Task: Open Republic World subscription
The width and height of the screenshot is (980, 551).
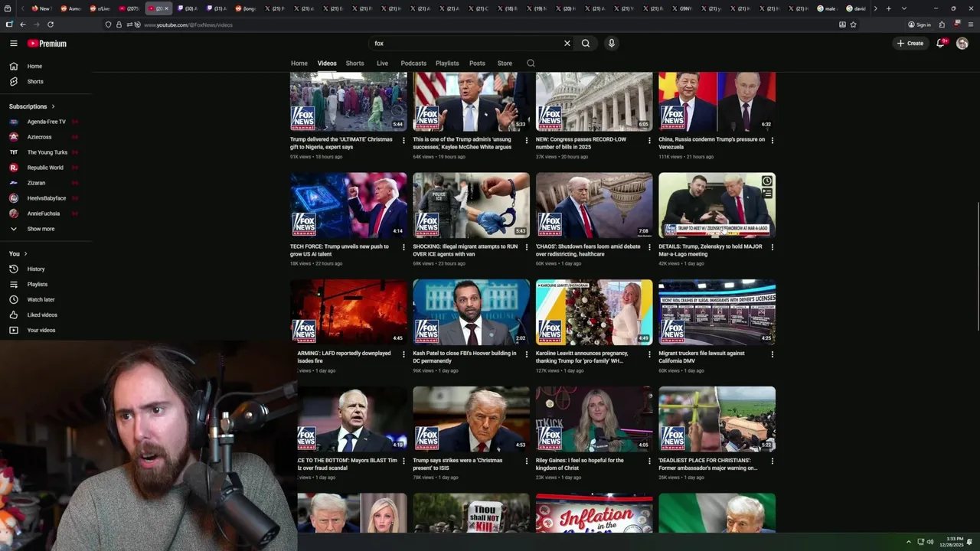Action: point(46,168)
